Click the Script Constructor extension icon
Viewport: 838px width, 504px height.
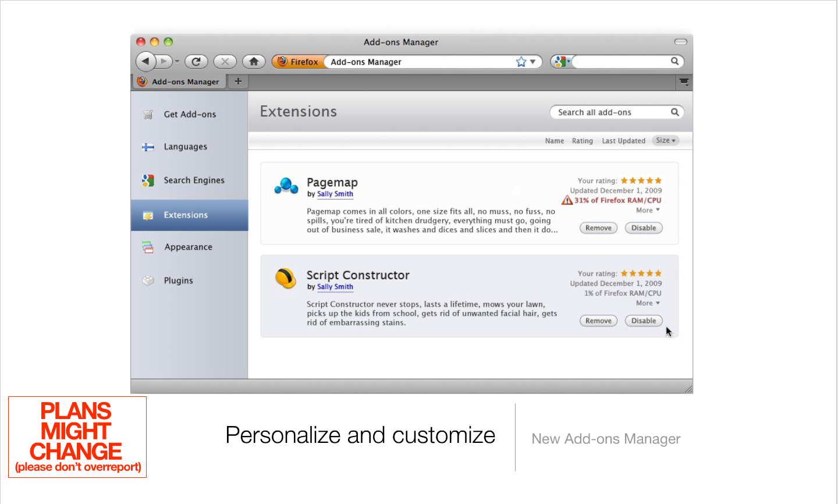click(x=286, y=278)
